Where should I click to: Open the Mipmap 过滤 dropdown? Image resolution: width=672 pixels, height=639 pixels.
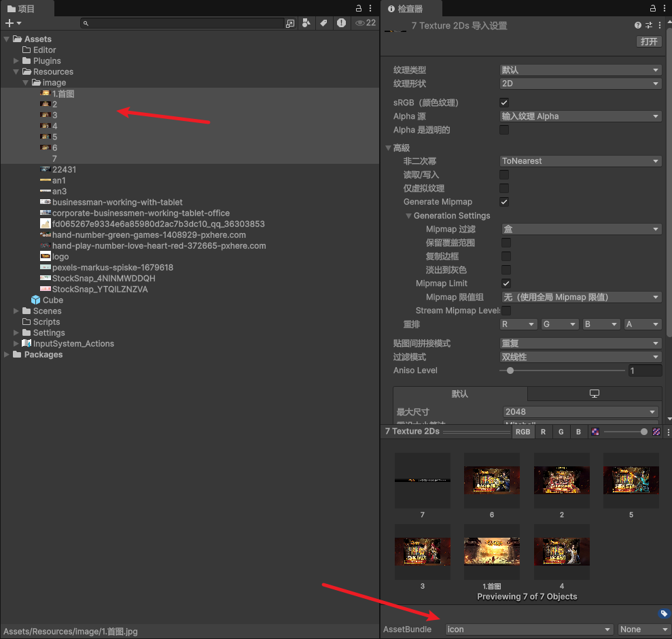click(580, 229)
